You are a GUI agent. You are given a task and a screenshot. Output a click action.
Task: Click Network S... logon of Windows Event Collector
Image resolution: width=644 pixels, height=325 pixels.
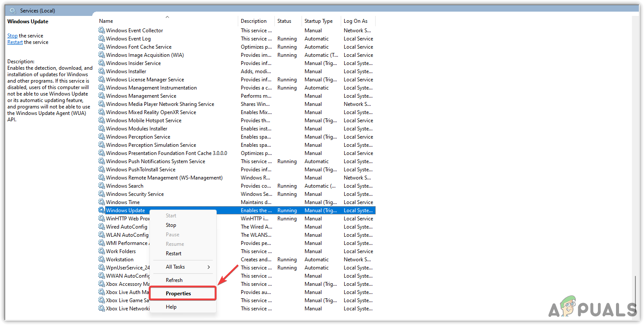[357, 31]
